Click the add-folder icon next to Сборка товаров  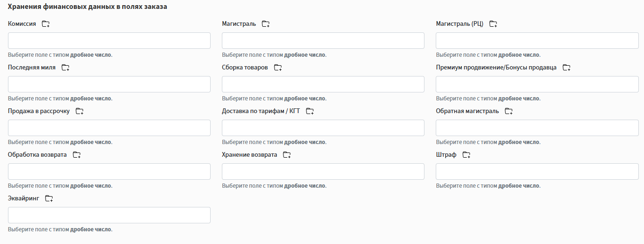click(x=278, y=68)
